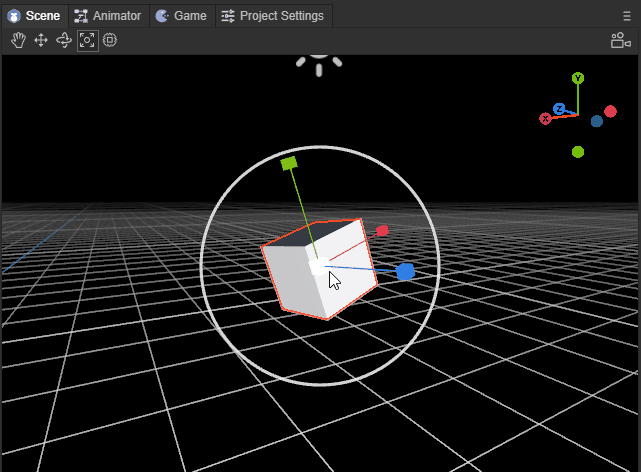Select the rotate tool
The width and height of the screenshot is (641, 472).
(x=64, y=40)
